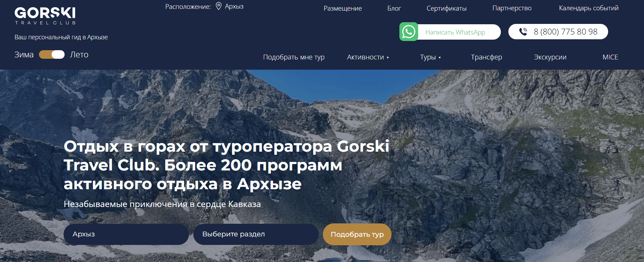Image resolution: width=644 pixels, height=262 pixels.
Task: Open the Выберите раздел dropdown
Action: point(256,234)
